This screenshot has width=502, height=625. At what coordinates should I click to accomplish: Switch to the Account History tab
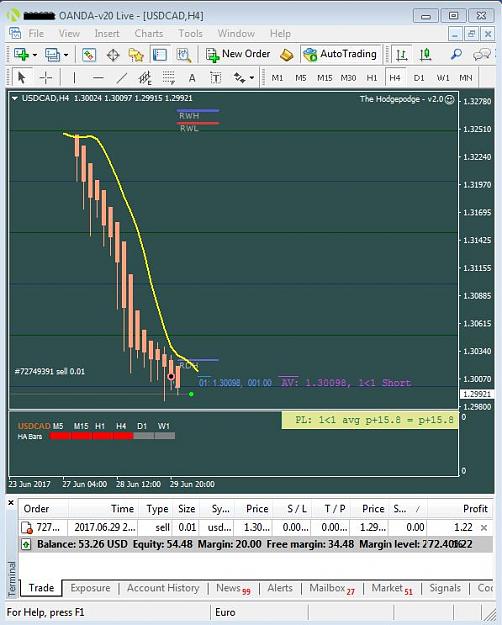163,588
